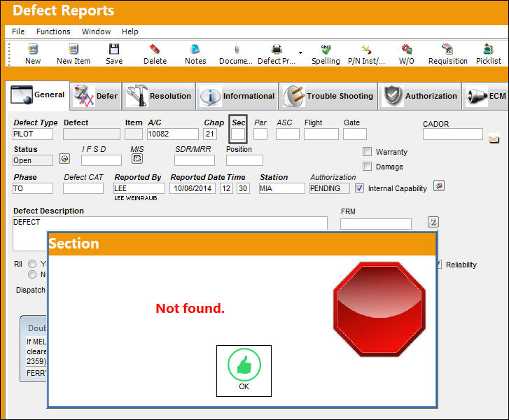The width and height of the screenshot is (509, 420).
Task: Click the Delete eraser icon
Action: point(155,49)
